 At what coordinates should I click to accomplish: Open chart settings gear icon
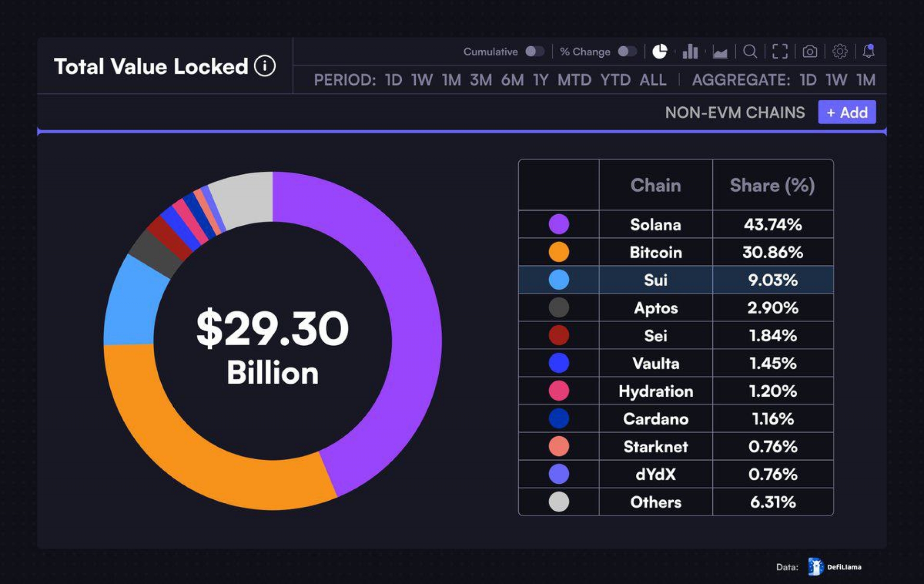(840, 52)
